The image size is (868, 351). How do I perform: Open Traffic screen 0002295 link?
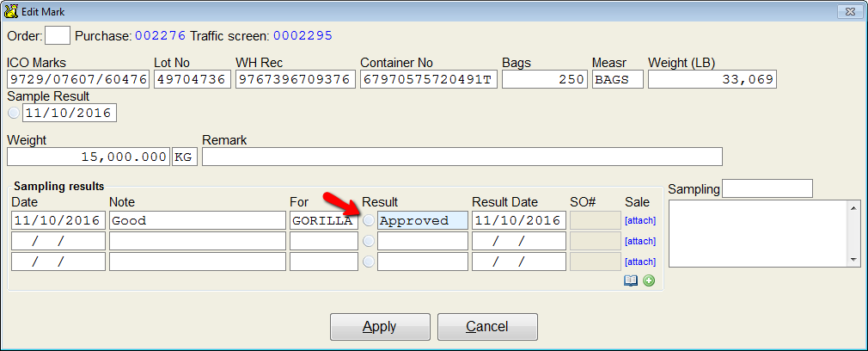pos(303,36)
